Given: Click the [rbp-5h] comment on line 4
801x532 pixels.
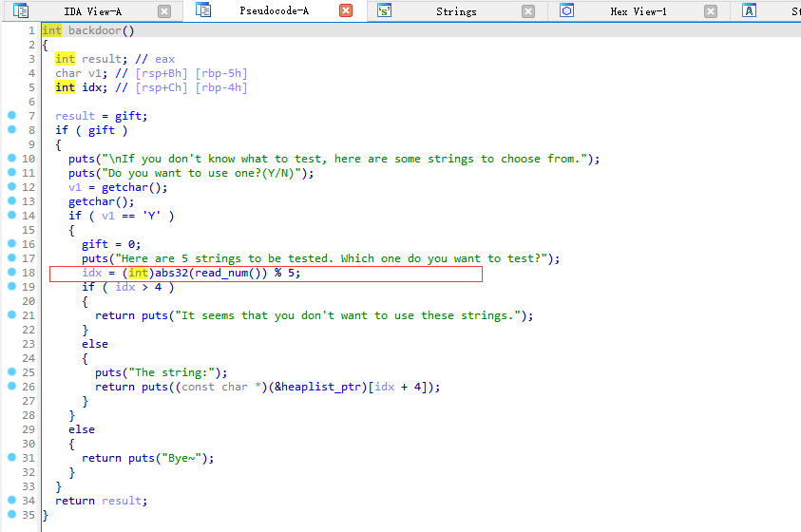Looking at the screenshot, I should pyautogui.click(x=220, y=73).
